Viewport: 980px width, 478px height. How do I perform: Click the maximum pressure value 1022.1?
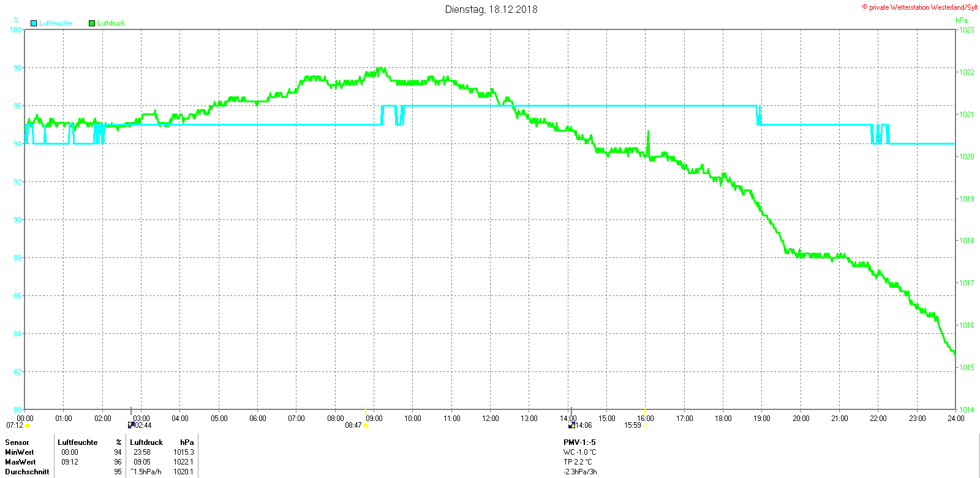[184, 462]
